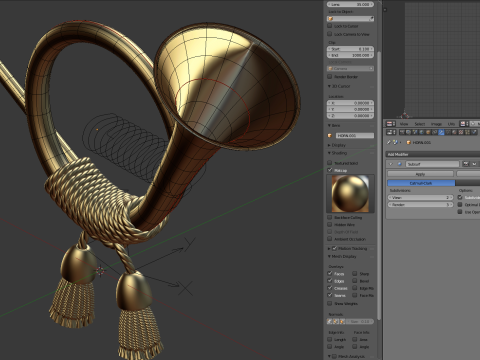
Task: Enable the edge Length info checkbox
Action: (330, 339)
